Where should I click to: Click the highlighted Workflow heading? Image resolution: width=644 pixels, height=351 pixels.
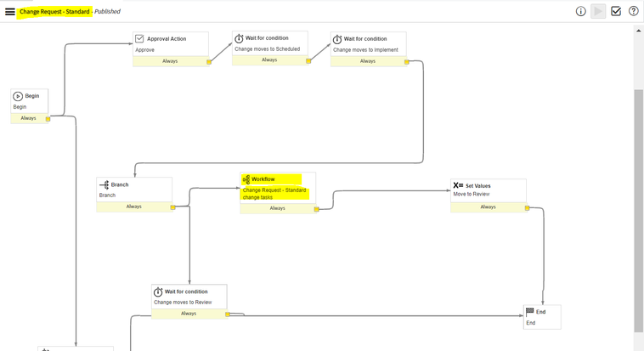pyautogui.click(x=263, y=179)
